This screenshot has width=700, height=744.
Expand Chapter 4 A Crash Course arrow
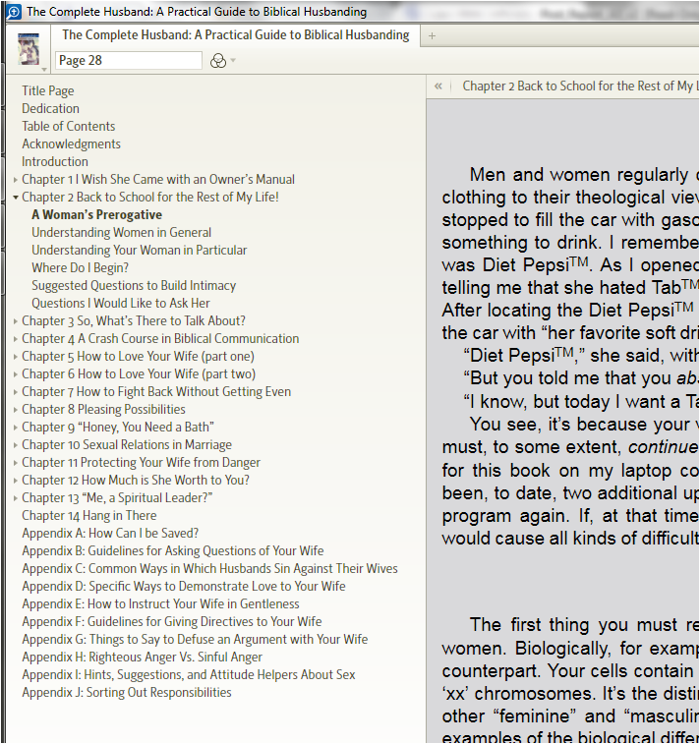point(16,339)
